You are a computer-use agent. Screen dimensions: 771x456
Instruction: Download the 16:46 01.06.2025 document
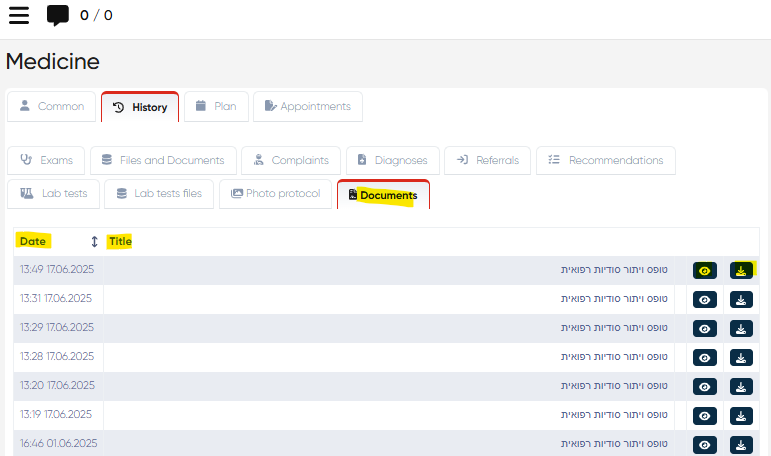741,445
